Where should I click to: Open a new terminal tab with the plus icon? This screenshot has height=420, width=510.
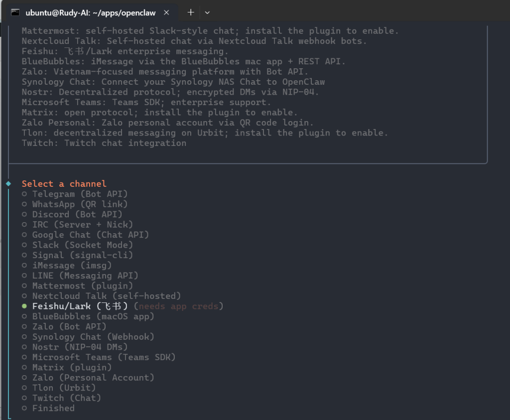[x=190, y=12]
